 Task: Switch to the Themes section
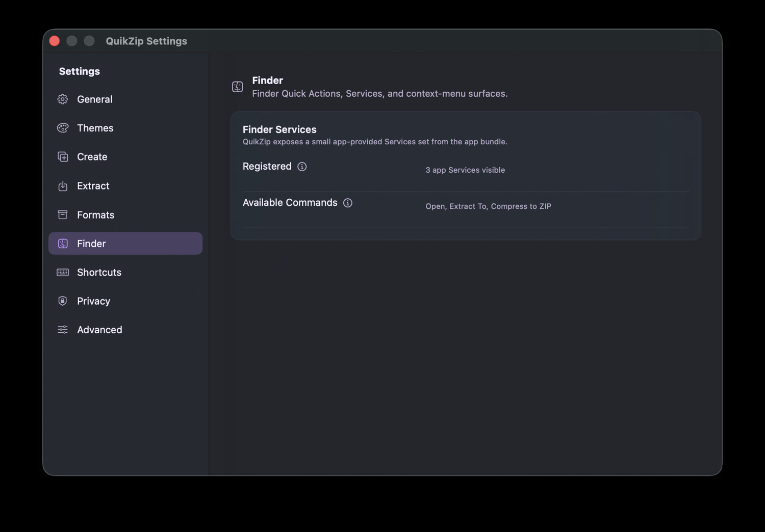pyautogui.click(x=125, y=128)
